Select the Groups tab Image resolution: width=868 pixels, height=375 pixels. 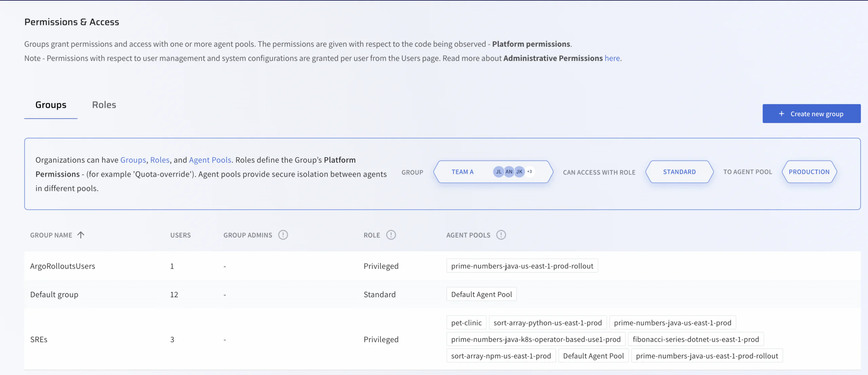[x=51, y=105]
